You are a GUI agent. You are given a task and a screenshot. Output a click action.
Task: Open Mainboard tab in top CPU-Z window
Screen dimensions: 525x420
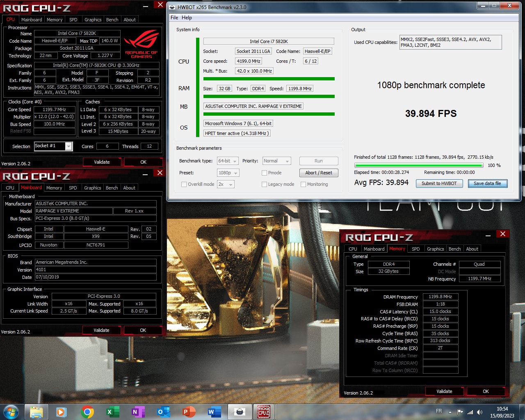[32, 20]
